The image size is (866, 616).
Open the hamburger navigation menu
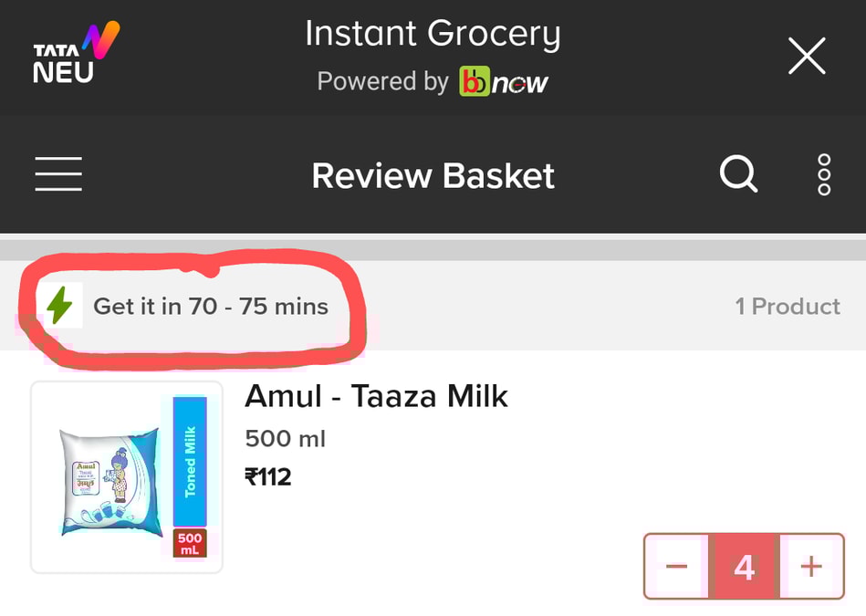[58, 173]
